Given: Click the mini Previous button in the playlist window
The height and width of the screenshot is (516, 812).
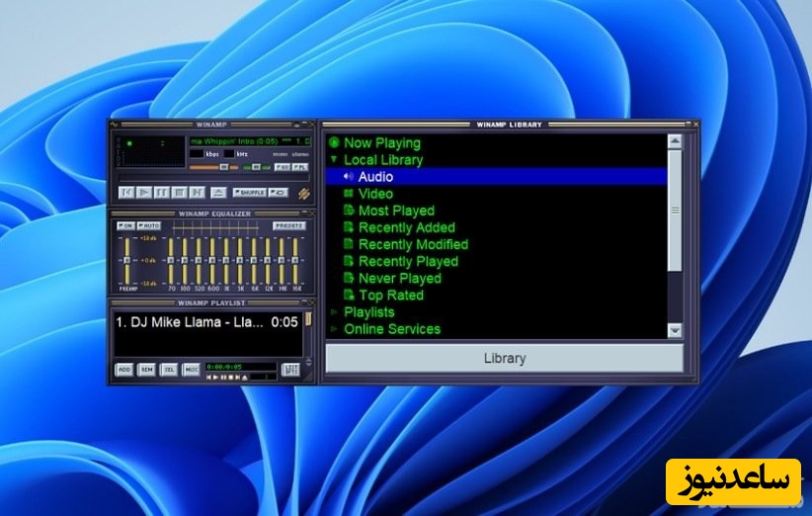Looking at the screenshot, I should point(209,378).
